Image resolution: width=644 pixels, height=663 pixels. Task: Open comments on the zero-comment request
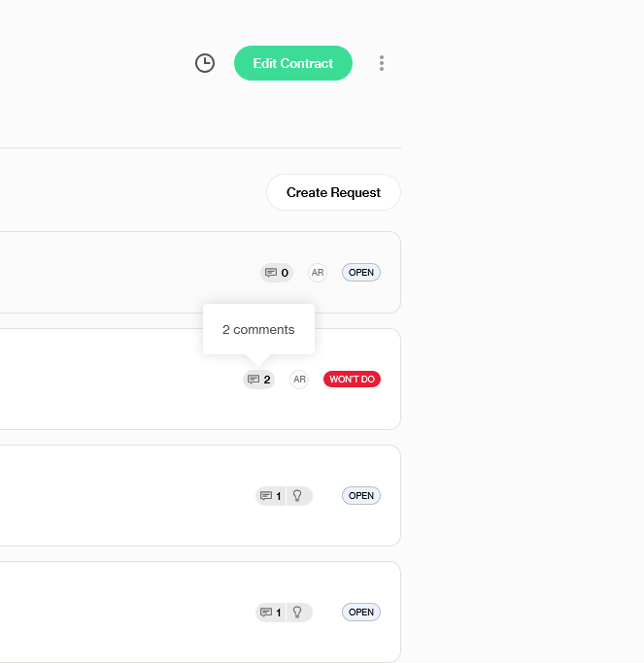pyautogui.click(x=277, y=273)
